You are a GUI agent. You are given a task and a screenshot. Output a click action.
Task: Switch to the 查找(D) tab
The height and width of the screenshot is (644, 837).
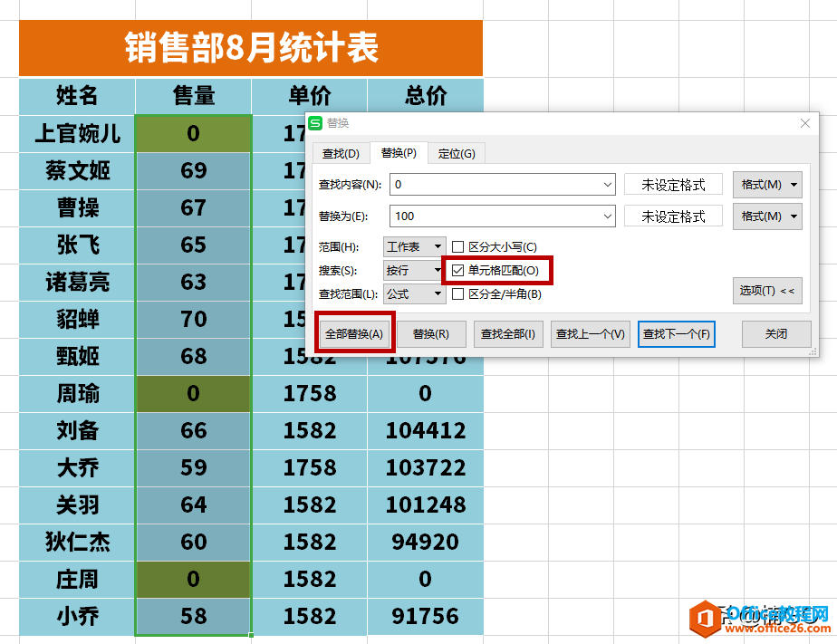[x=341, y=154]
